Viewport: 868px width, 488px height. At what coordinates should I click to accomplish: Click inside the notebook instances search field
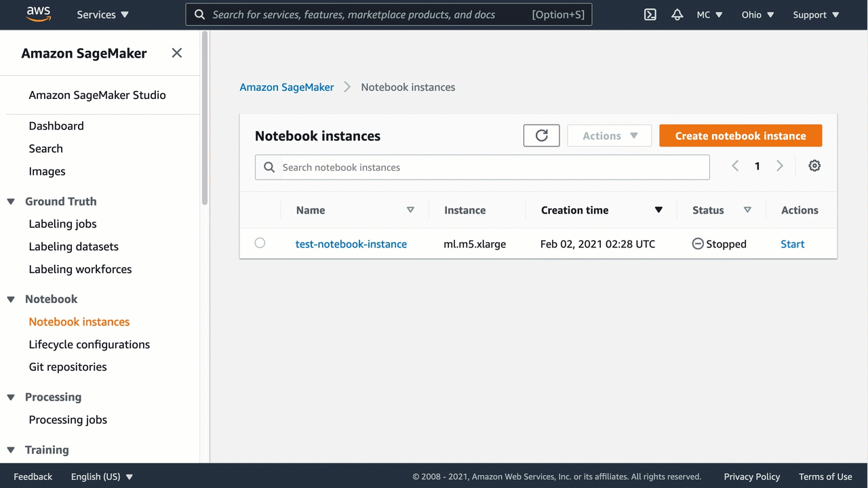click(481, 167)
